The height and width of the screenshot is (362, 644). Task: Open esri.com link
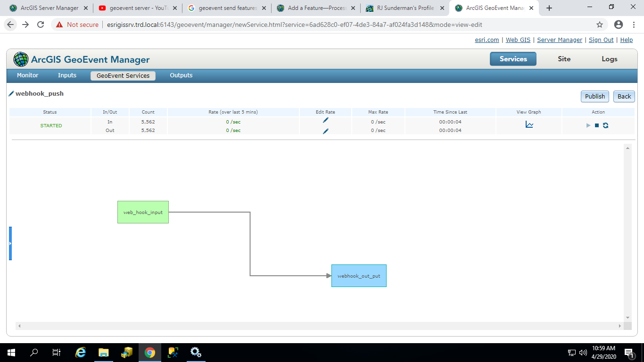(x=487, y=40)
